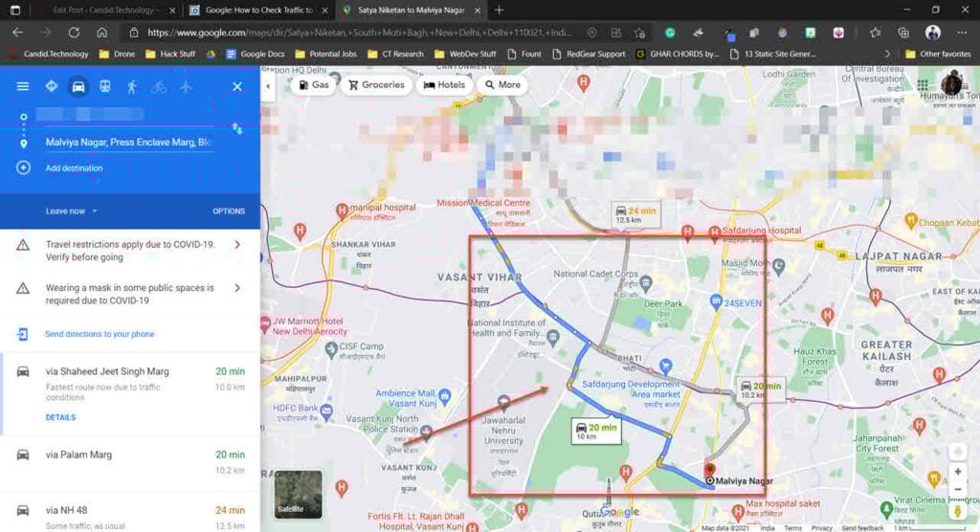Click Ambience Mall Vasant Kunj marker

[x=445, y=395]
